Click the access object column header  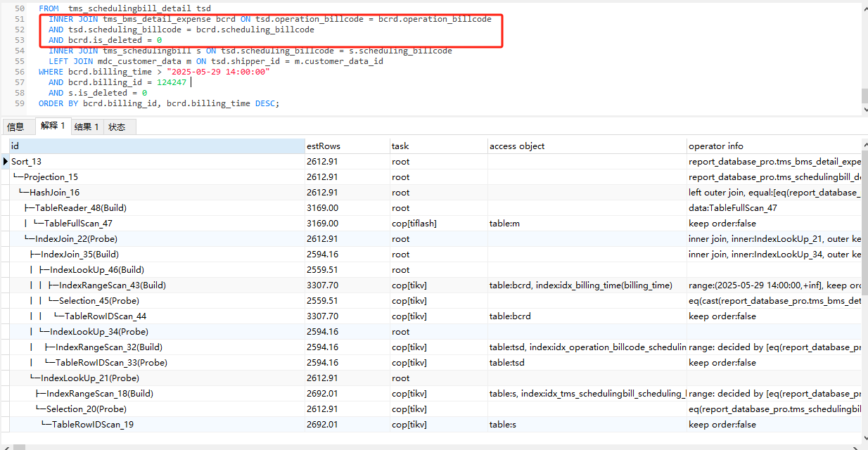click(517, 146)
